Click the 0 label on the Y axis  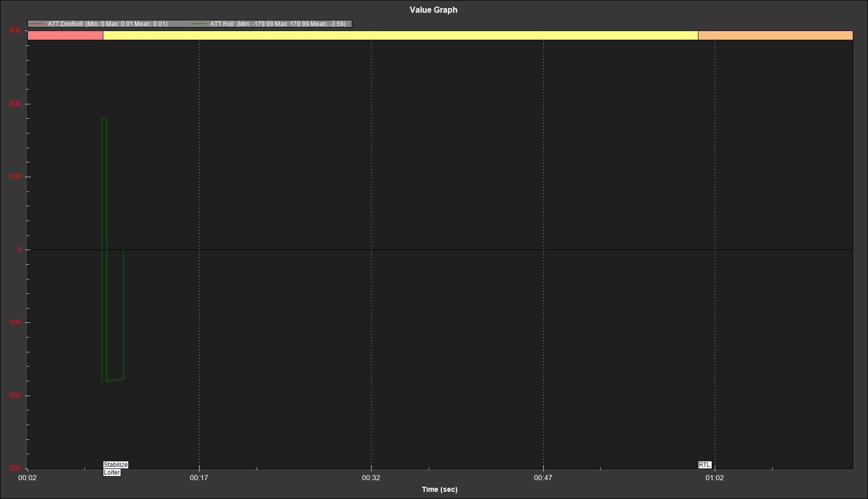point(19,249)
